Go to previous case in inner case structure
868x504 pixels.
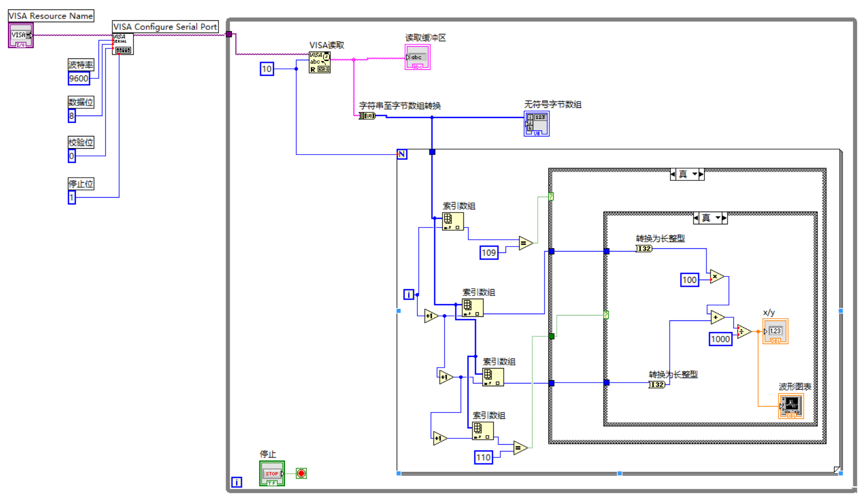696,218
